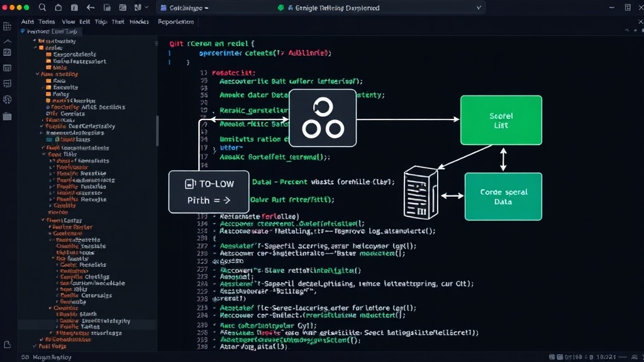Click the file page icon after back arrow
The height and width of the screenshot is (362, 644).
click(x=107, y=8)
